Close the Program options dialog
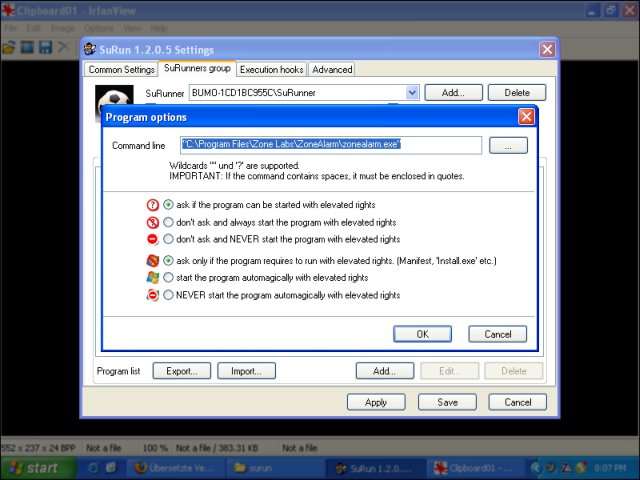 click(x=526, y=117)
